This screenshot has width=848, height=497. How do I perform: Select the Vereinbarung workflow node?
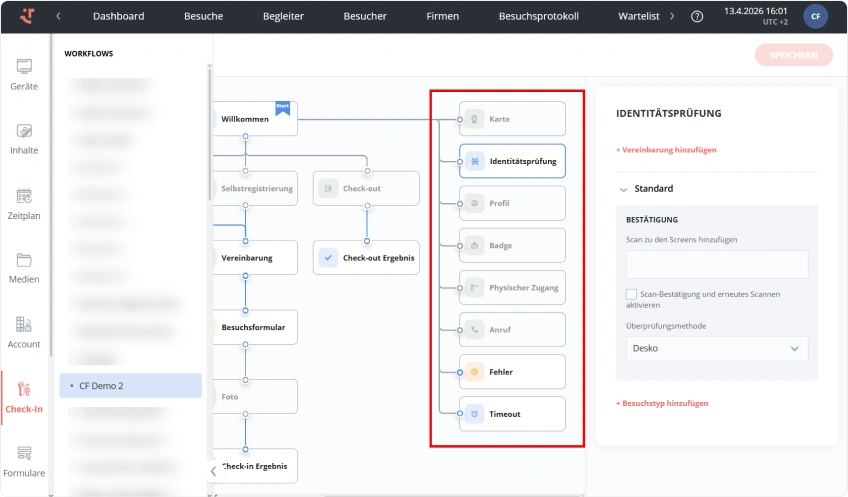(255, 258)
